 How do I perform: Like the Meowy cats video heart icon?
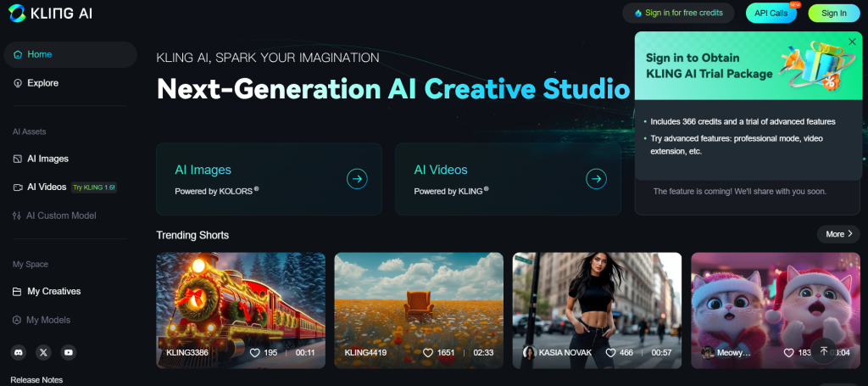[x=789, y=353]
